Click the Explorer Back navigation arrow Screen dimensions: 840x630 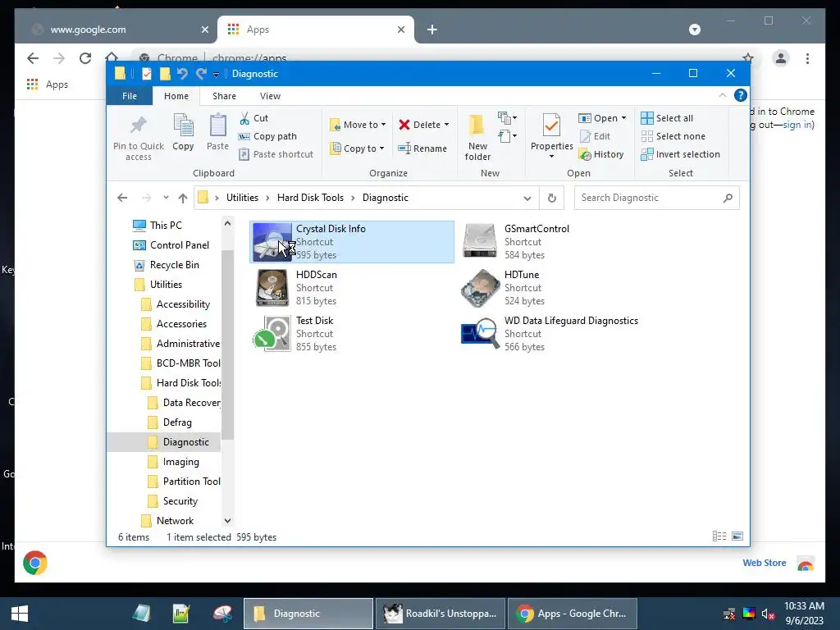pyautogui.click(x=122, y=198)
